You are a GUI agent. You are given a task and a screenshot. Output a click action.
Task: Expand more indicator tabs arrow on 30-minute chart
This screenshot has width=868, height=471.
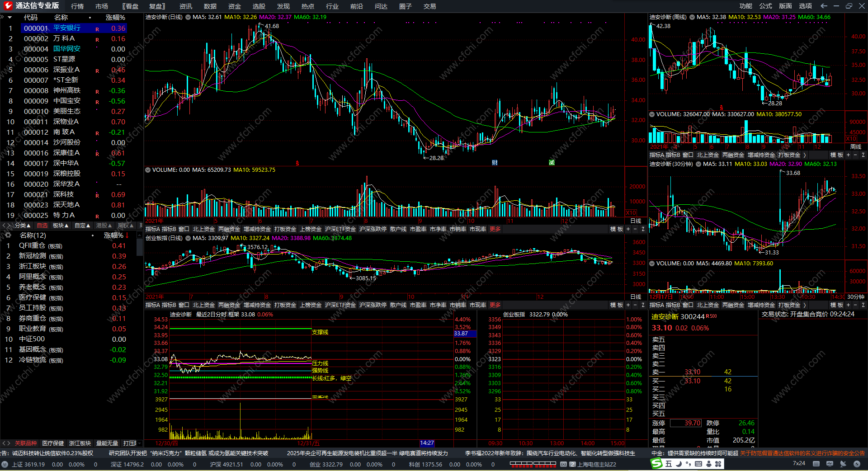(x=805, y=305)
